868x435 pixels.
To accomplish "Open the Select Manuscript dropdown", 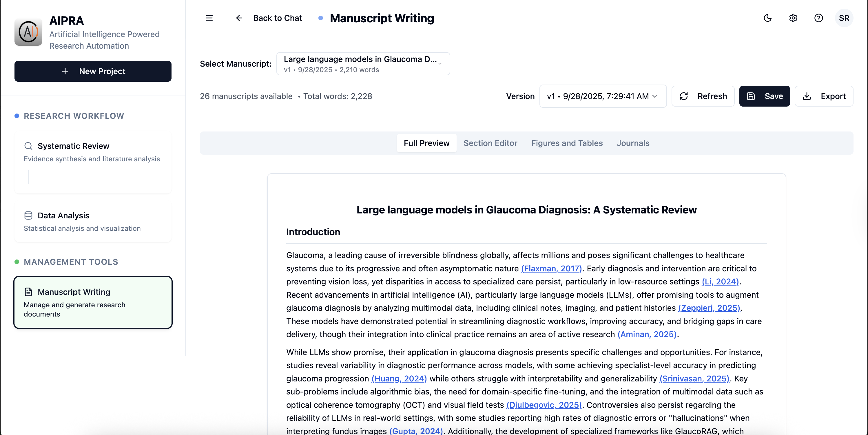I will pyautogui.click(x=363, y=64).
